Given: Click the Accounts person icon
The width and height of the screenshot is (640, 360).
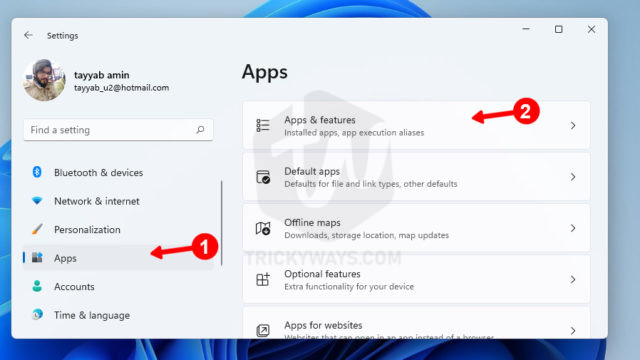Looking at the screenshot, I should coord(37,286).
